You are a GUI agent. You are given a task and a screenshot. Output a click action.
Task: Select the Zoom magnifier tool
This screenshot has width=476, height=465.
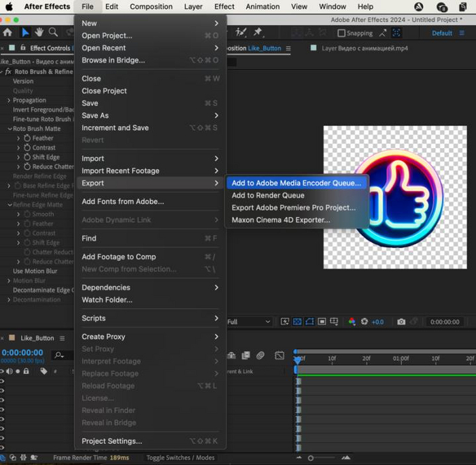pos(54,32)
